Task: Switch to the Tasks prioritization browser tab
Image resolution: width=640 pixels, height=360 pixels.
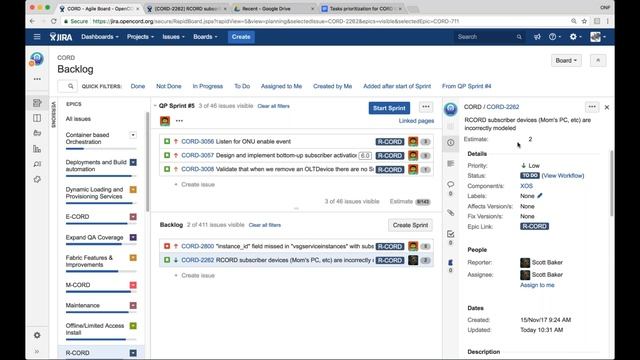Action: tap(362, 9)
